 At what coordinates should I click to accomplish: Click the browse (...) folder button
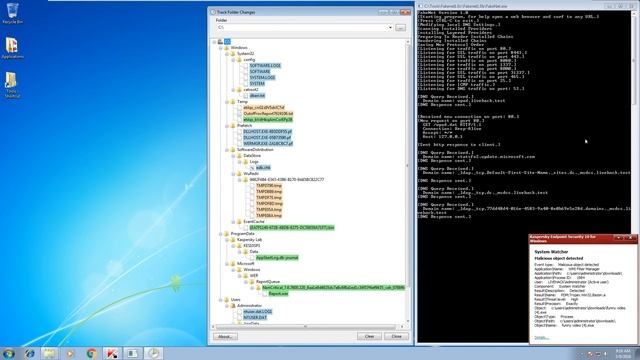400,27
